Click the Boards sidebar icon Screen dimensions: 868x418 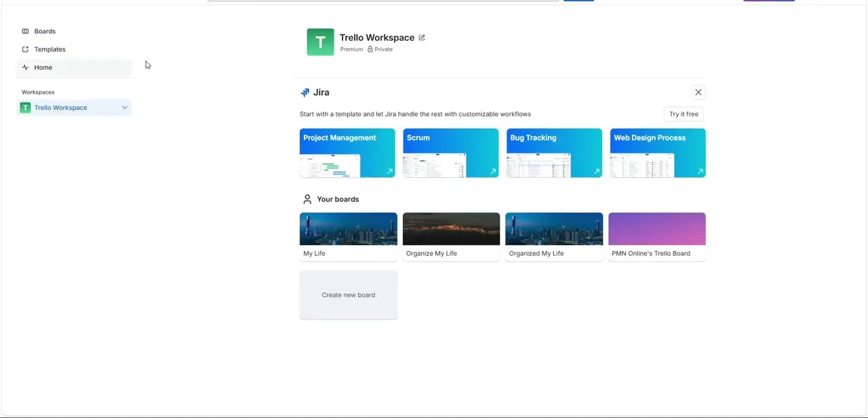click(x=25, y=31)
